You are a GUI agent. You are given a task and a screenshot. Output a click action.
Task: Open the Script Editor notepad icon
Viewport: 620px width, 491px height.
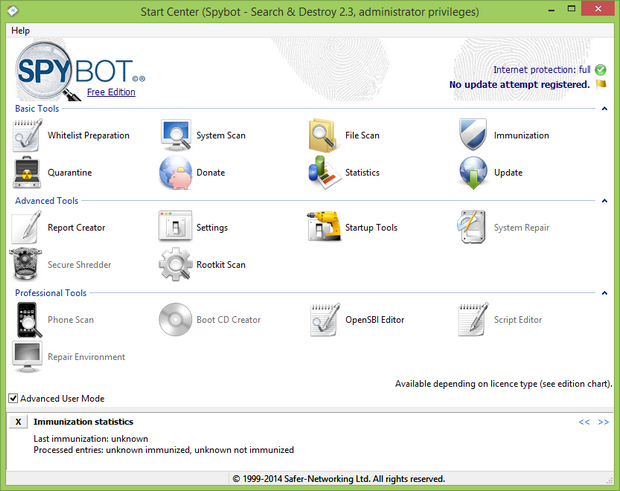pyautogui.click(x=473, y=320)
